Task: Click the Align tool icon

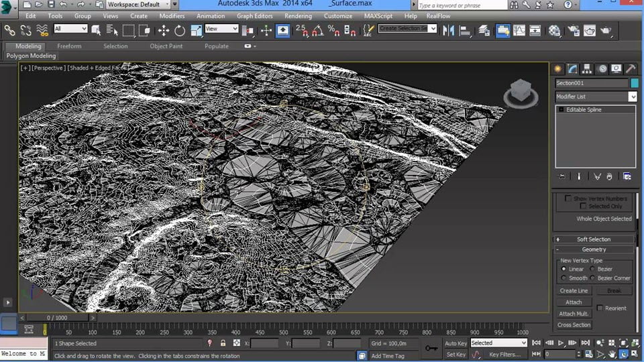Action: [x=464, y=30]
